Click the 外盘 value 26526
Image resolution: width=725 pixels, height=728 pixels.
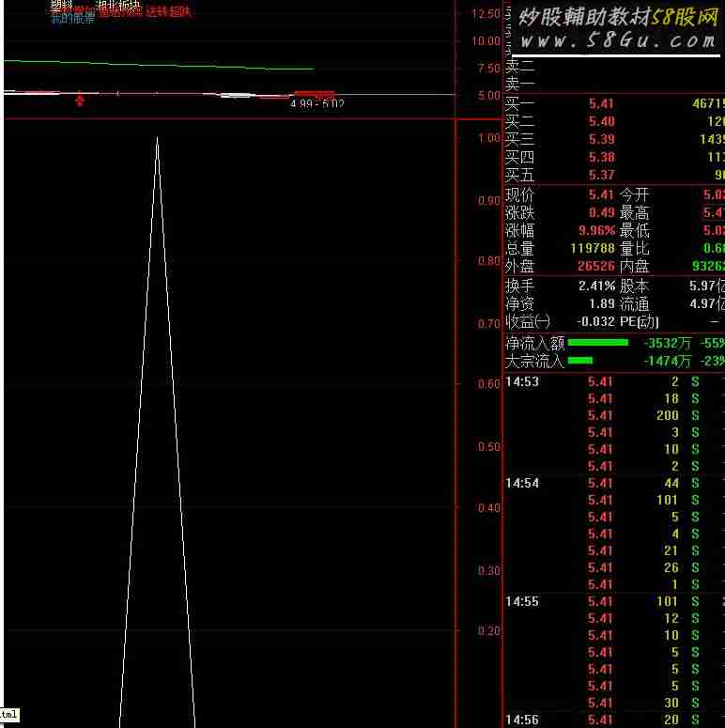[x=596, y=266]
